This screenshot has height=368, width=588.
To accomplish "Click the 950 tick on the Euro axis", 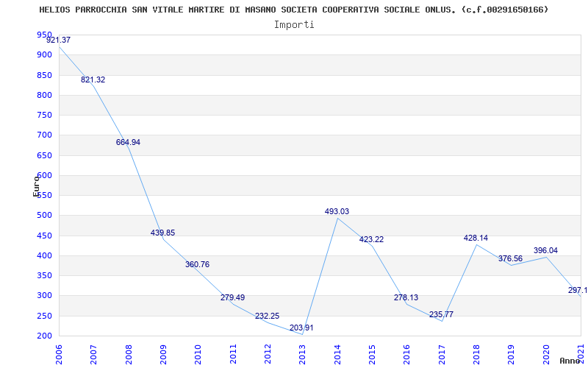I will [44, 35].
